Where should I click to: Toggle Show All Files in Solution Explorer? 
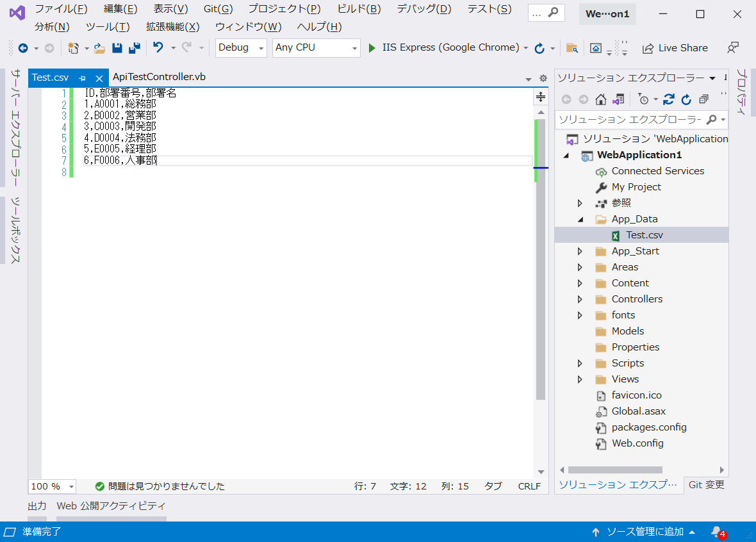(x=703, y=99)
